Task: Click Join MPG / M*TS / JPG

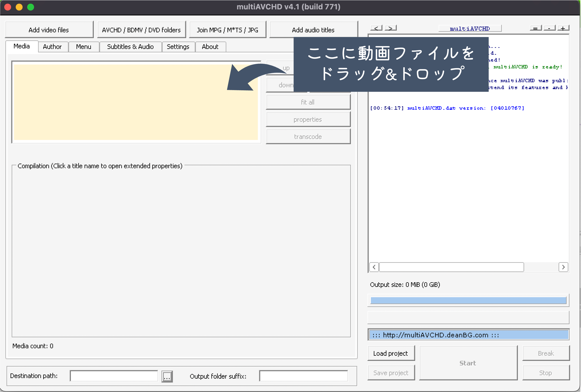Action: [x=228, y=30]
